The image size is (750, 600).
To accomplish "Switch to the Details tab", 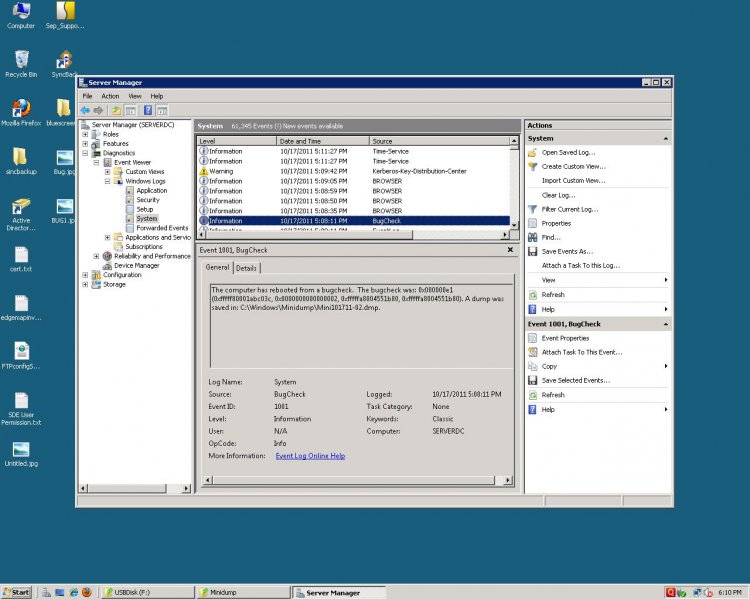I will [x=246, y=268].
